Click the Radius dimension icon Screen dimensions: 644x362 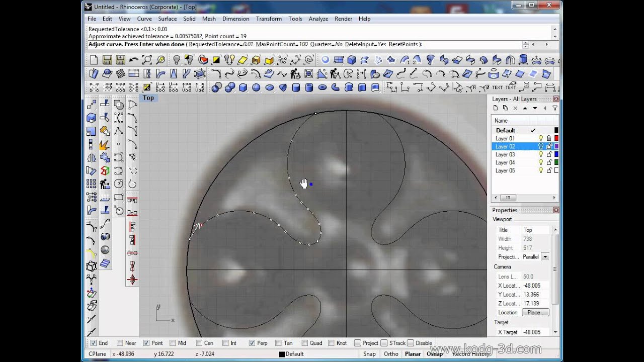tap(470, 87)
